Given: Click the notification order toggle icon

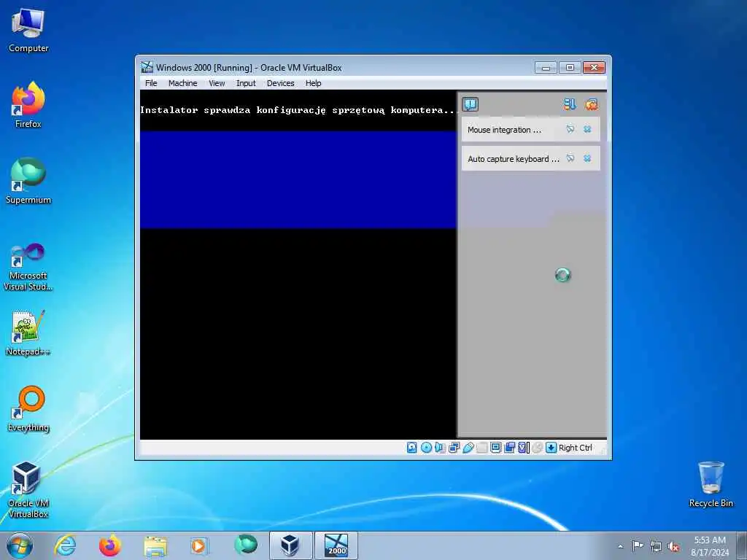Looking at the screenshot, I should [570, 104].
